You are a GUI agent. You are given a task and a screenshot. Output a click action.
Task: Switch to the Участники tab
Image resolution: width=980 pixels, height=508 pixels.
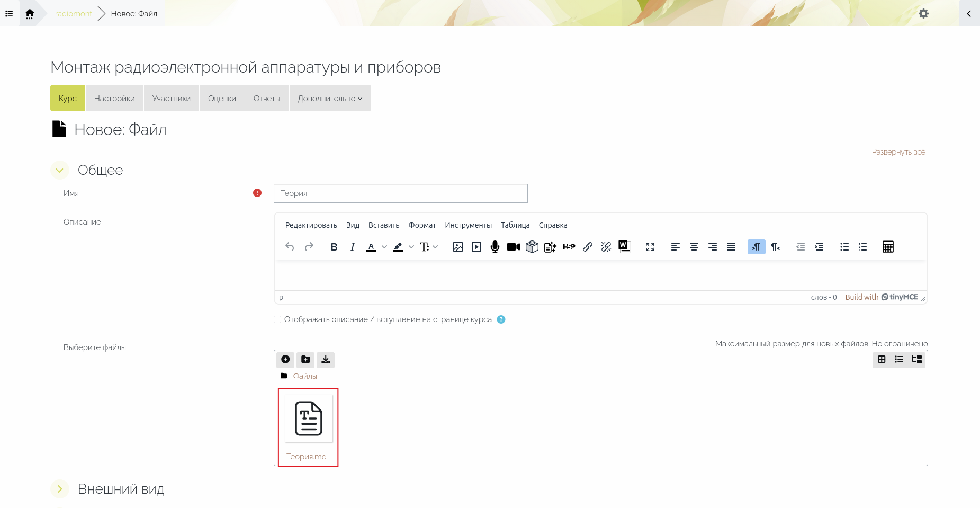click(171, 99)
